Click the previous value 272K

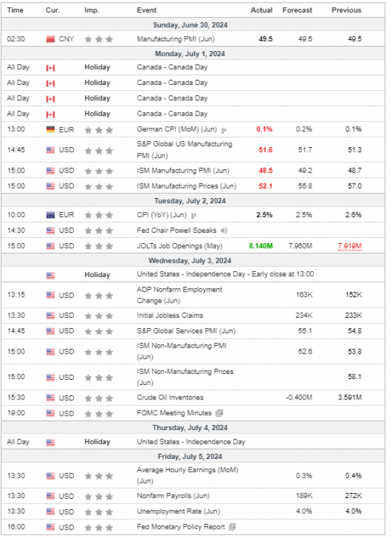(353, 496)
